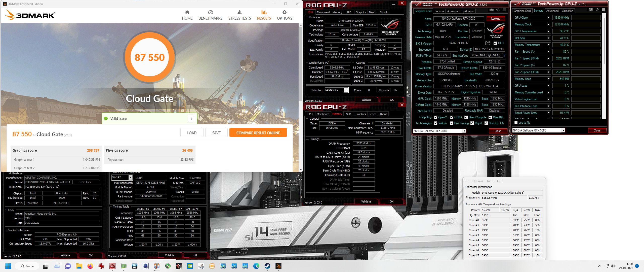Open GPU selector dropdown in GPU-Z Sensors window
Screen dimensions: 644x272
click(563, 130)
